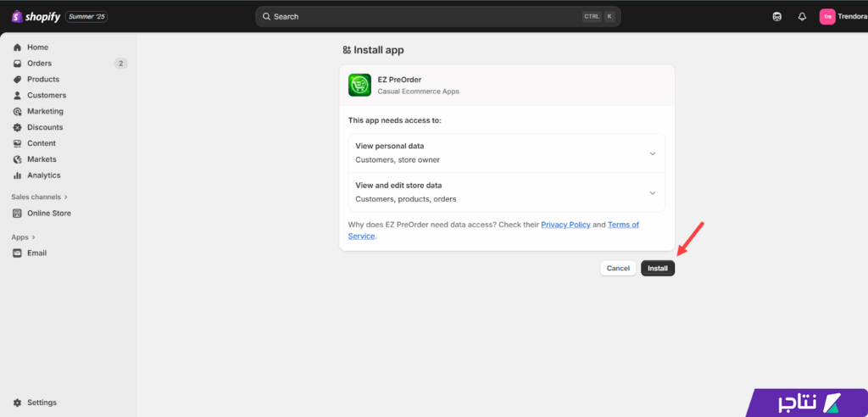Open the Privacy Policy link
Image resolution: width=868 pixels, height=417 pixels.
click(565, 225)
